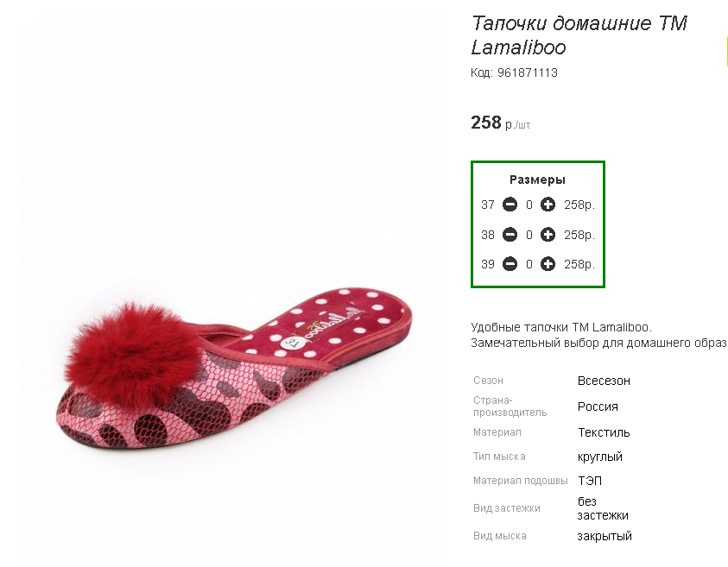Click the green element at right edge

click(726, 51)
